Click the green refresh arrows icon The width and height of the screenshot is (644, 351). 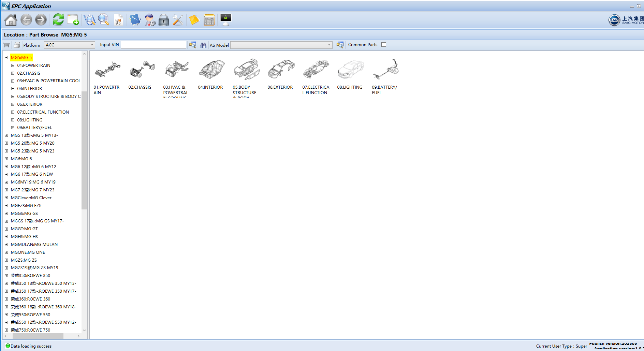tap(58, 20)
